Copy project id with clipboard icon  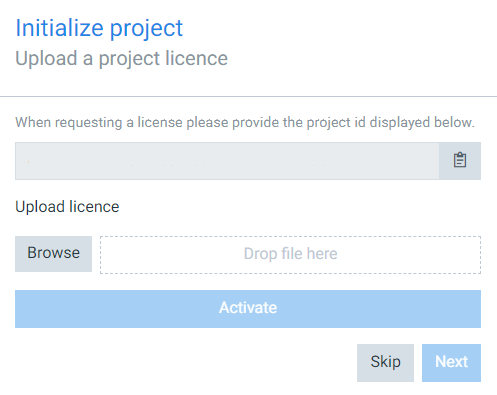pyautogui.click(x=460, y=161)
